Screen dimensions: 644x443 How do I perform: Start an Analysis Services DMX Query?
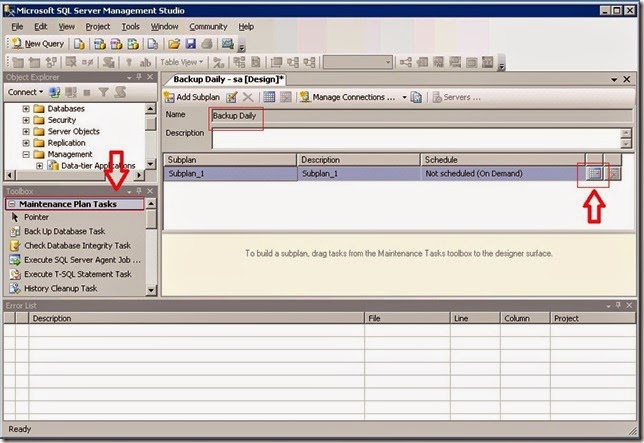tap(116, 44)
